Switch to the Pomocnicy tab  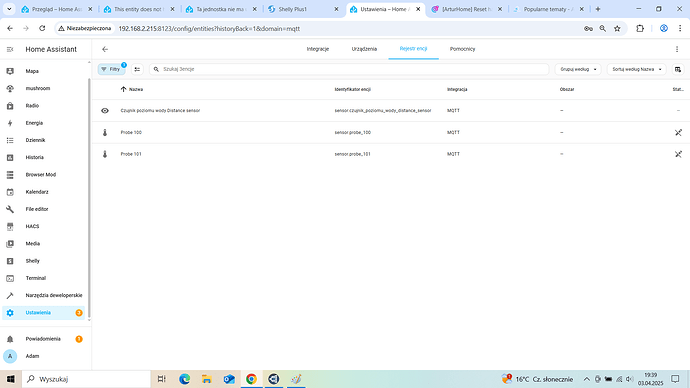(462, 49)
